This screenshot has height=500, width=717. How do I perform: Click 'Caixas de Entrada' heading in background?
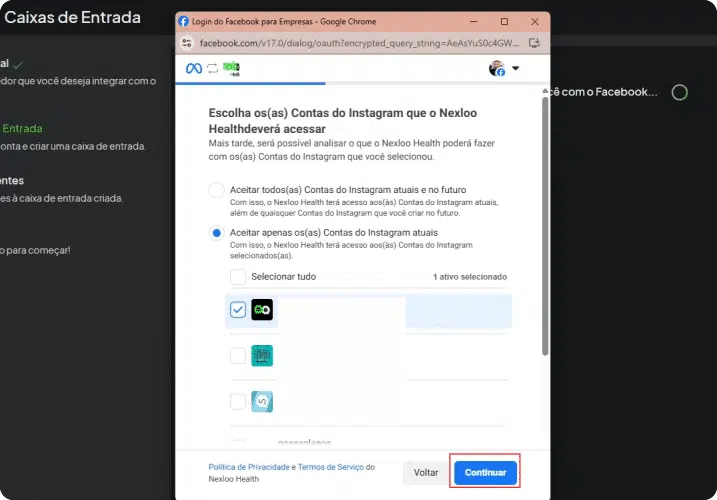tap(72, 17)
